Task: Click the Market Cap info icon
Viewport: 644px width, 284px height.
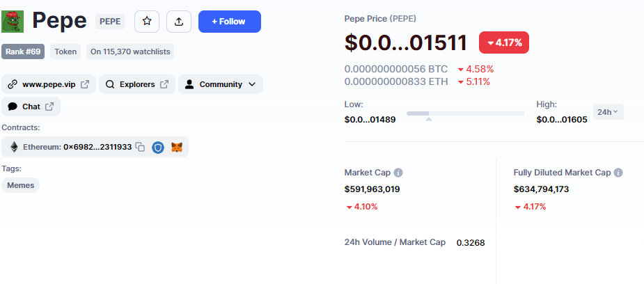Action: [398, 173]
